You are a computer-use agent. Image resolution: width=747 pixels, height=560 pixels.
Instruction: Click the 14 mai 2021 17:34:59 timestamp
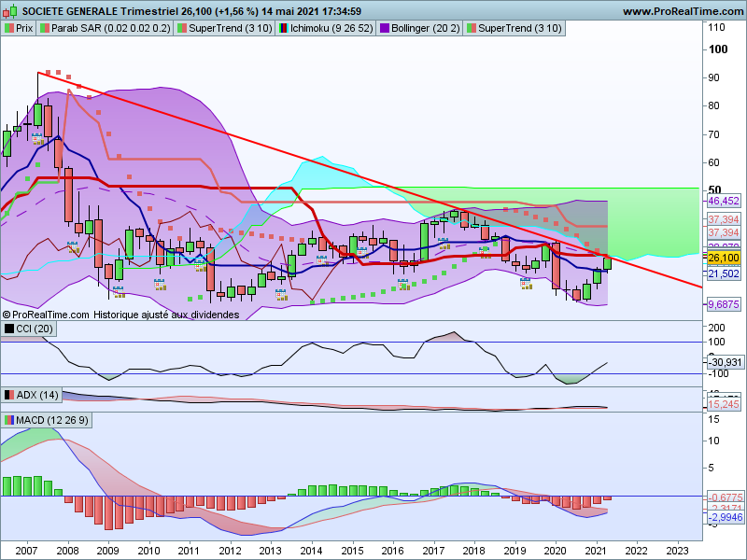pyautogui.click(x=311, y=11)
